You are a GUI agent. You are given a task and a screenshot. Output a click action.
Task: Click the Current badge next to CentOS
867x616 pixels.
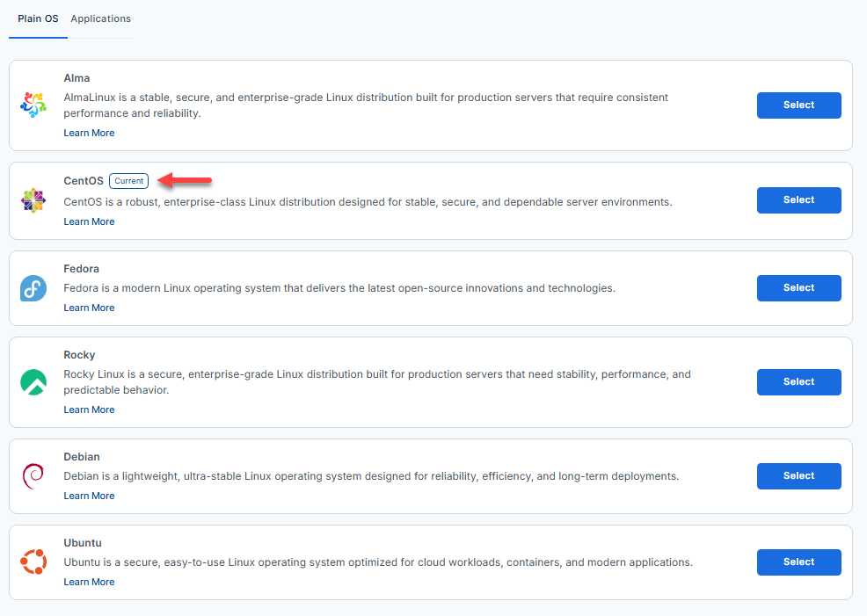click(x=129, y=181)
